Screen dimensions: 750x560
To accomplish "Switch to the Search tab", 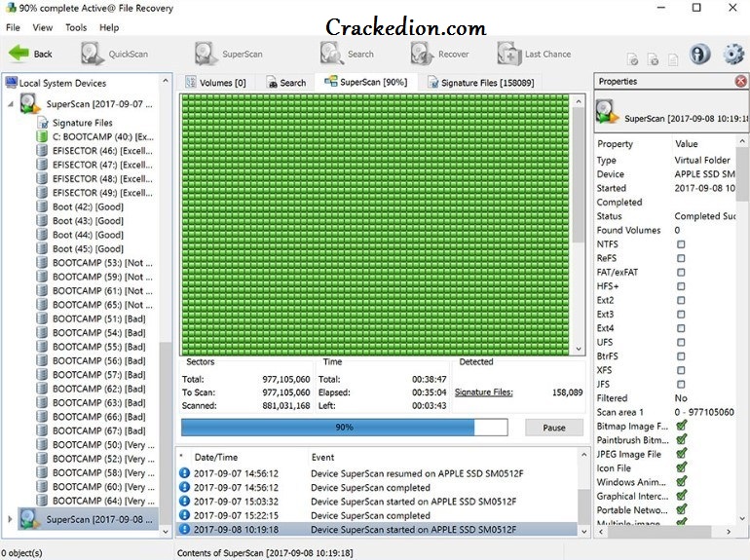I will pyautogui.click(x=285, y=82).
